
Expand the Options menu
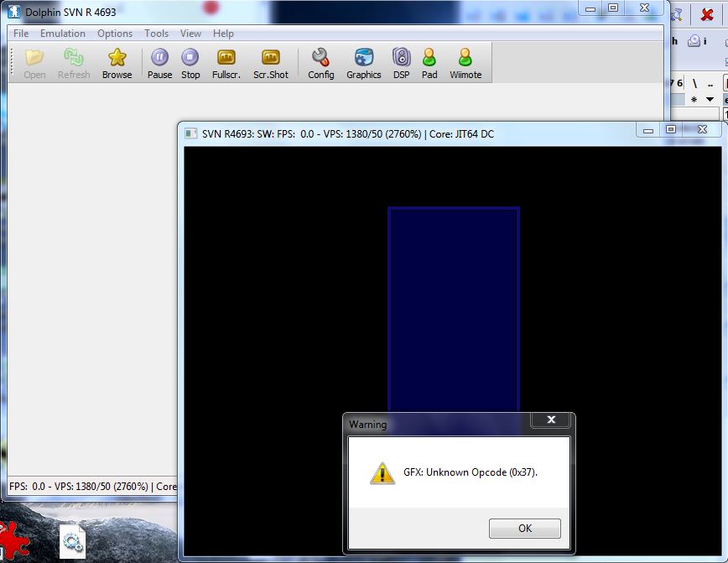point(115,34)
